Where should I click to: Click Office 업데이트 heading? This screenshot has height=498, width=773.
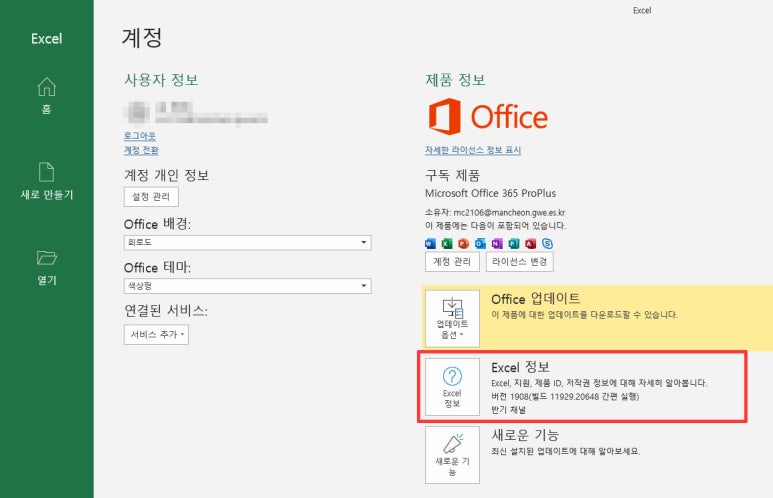[x=535, y=298]
